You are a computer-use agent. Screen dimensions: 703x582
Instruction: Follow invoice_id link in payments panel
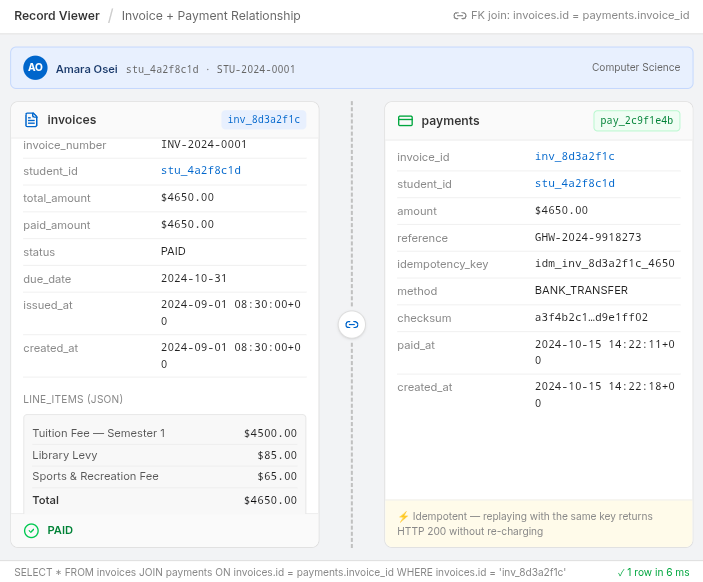[575, 157]
